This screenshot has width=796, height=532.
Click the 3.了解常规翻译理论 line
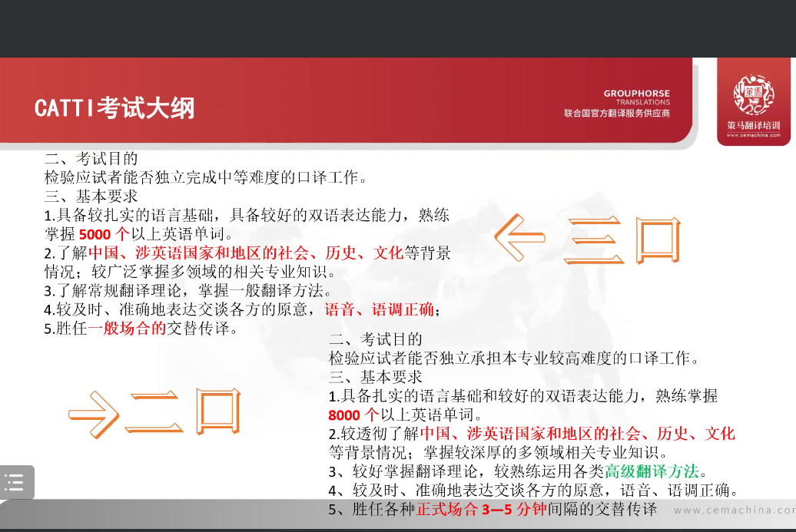187,291
